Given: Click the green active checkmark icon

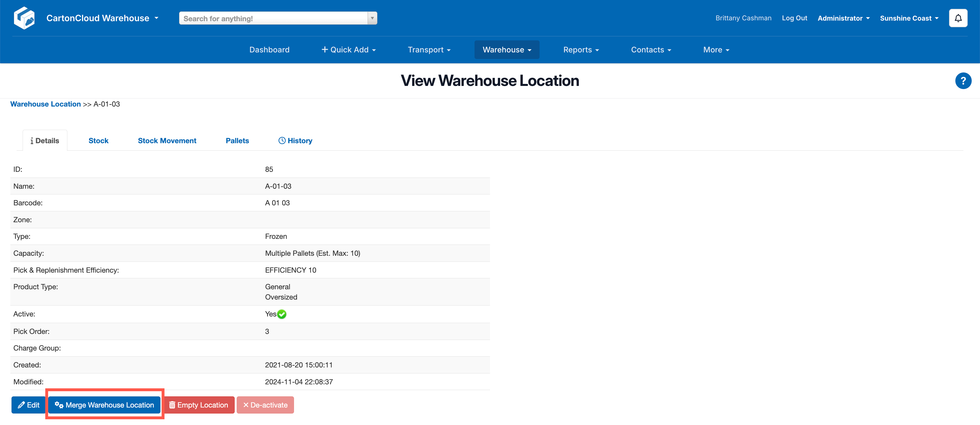Looking at the screenshot, I should (281, 314).
